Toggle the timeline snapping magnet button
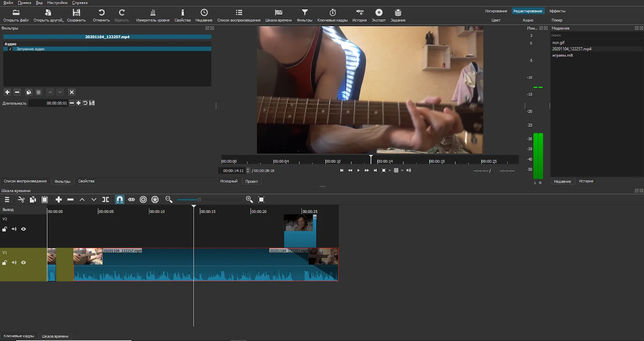The image size is (644, 341). (120, 199)
